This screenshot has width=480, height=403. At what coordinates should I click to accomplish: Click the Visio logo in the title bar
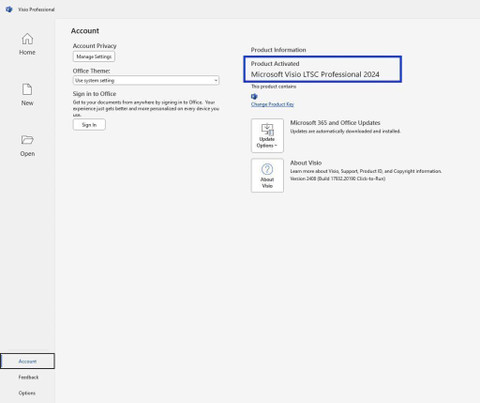[x=9, y=9]
